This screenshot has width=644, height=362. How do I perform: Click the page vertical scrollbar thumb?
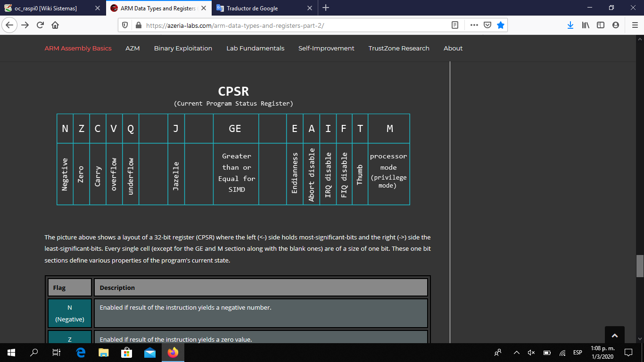coord(640,266)
